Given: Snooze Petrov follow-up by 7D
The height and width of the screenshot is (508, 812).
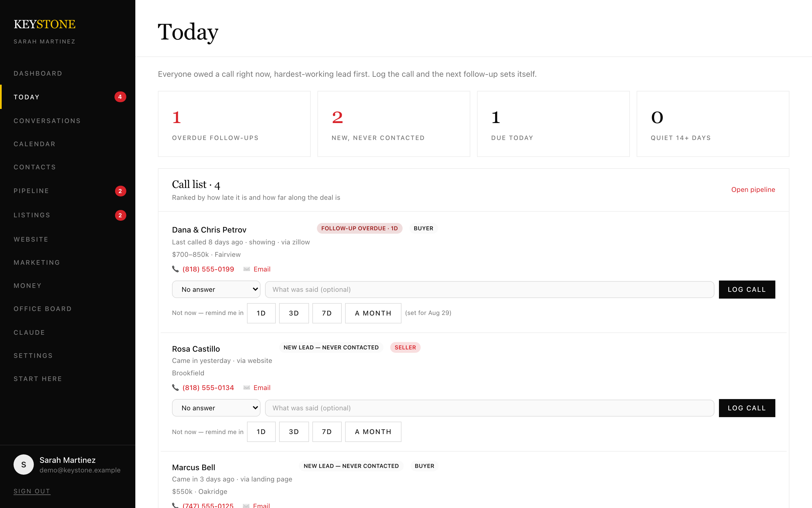Looking at the screenshot, I should coord(327,313).
